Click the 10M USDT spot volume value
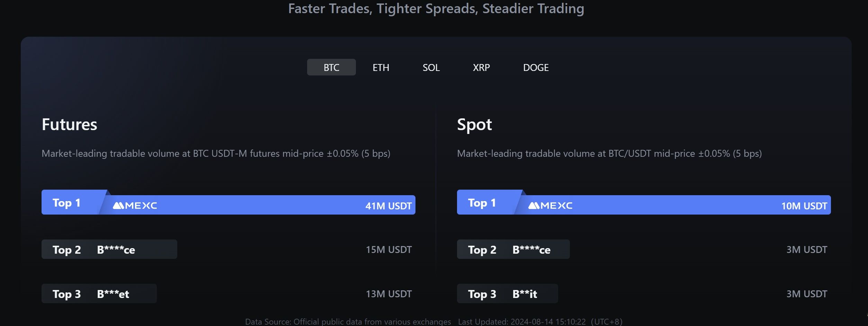This screenshot has width=868, height=326. 804,206
